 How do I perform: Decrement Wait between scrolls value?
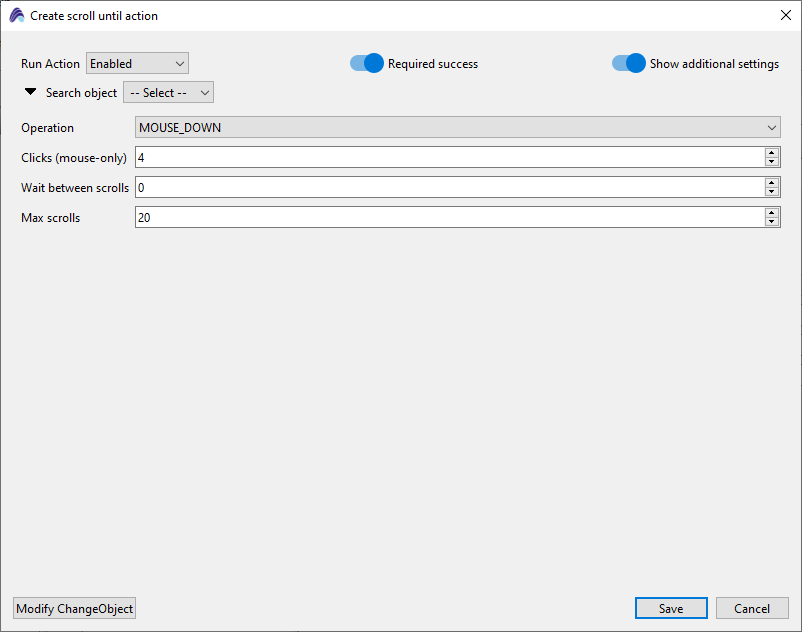pyautogui.click(x=771, y=192)
